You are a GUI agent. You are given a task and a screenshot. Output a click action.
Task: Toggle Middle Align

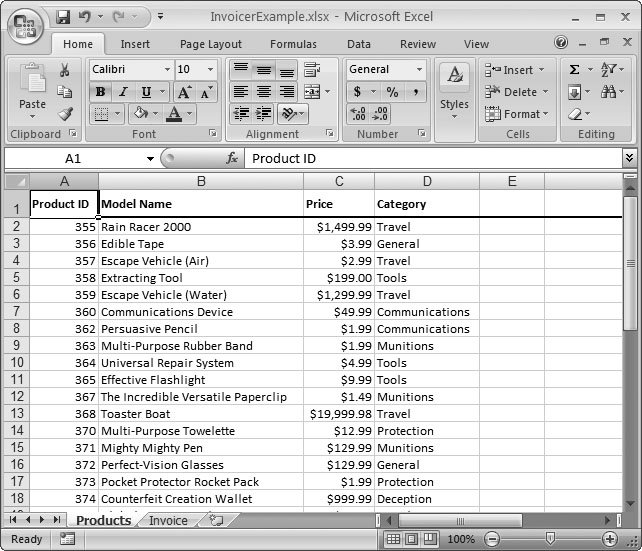pos(264,70)
